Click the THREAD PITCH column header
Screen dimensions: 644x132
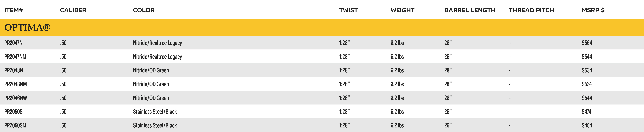click(531, 10)
